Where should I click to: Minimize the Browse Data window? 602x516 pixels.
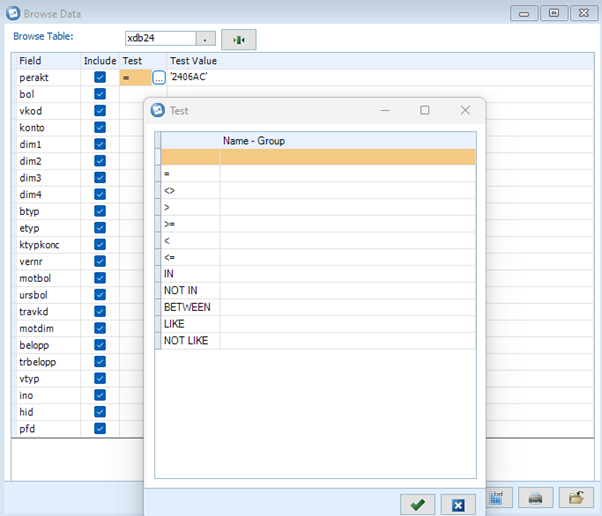[x=524, y=14]
